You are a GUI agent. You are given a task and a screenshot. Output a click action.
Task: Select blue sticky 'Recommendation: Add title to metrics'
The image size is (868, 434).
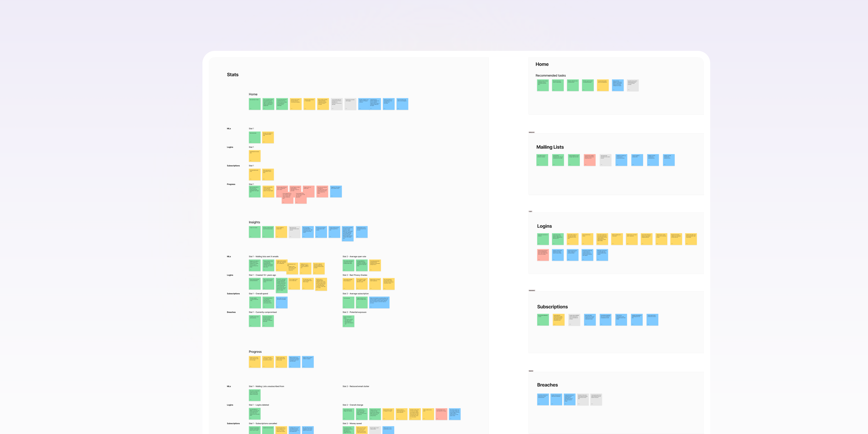click(402, 104)
